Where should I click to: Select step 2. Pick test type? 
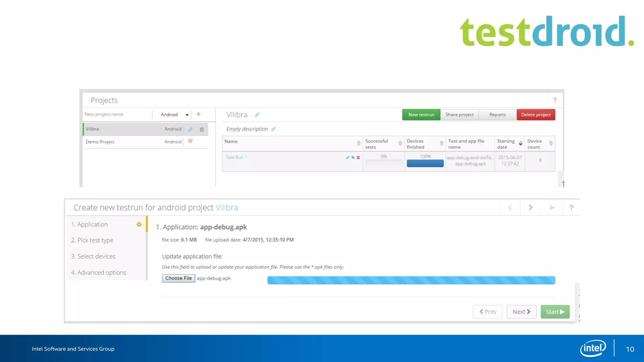pyautogui.click(x=92, y=240)
